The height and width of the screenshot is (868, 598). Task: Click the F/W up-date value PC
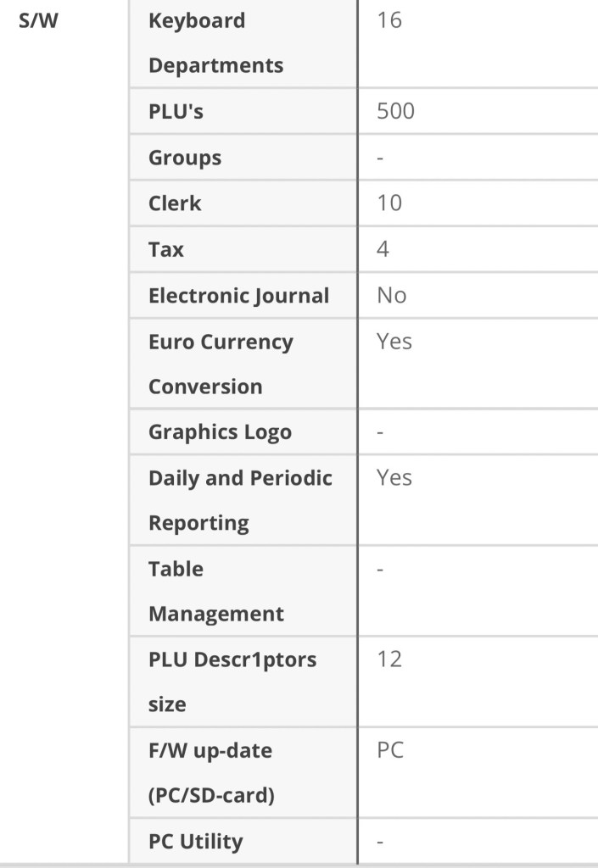390,750
